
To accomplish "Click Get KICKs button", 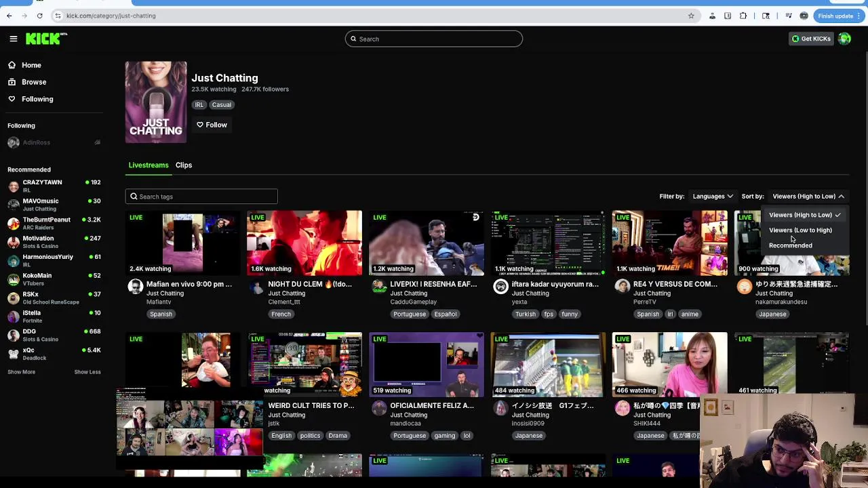I will (811, 39).
